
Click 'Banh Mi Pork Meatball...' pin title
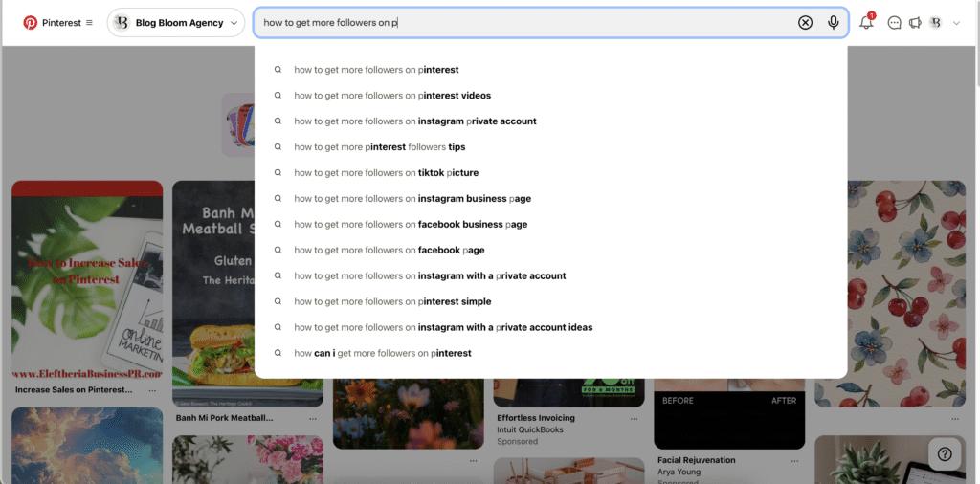224,418
